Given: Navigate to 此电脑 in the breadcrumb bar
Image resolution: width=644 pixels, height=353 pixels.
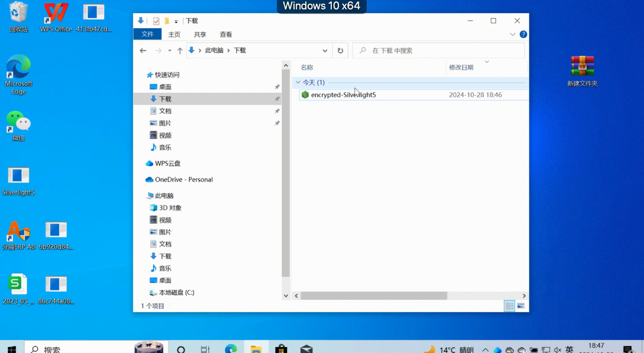Looking at the screenshot, I should coord(214,50).
